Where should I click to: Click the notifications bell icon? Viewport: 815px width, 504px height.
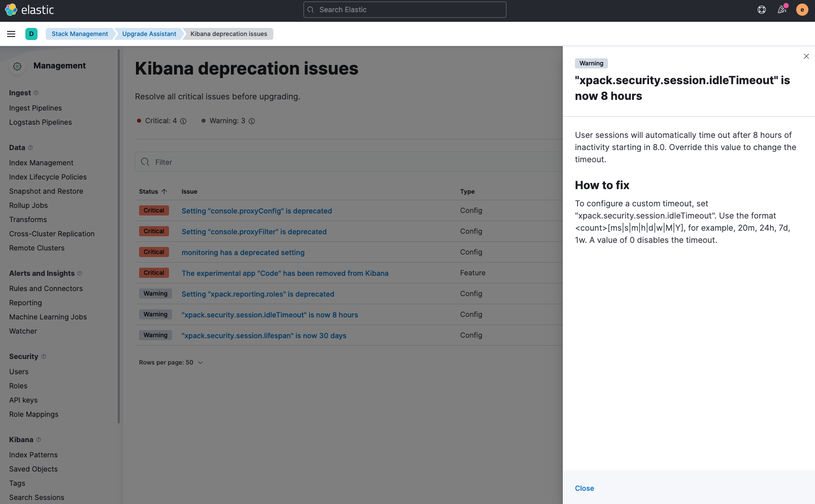click(x=782, y=10)
